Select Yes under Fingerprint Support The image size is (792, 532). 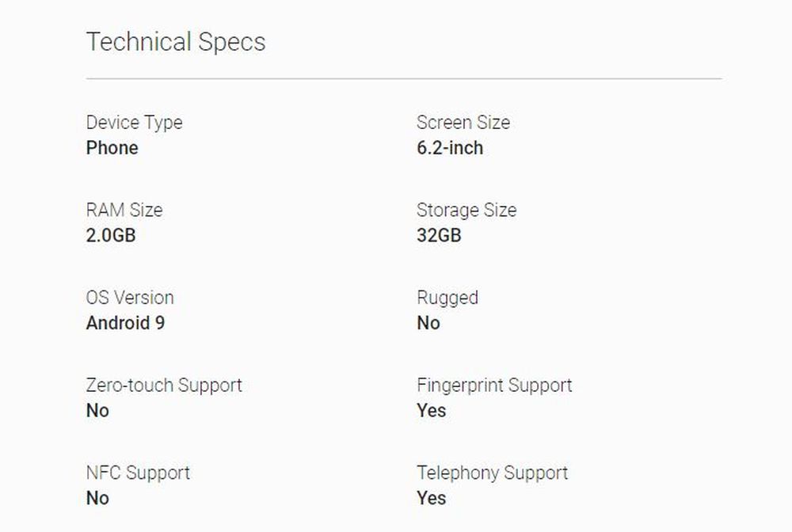432,411
